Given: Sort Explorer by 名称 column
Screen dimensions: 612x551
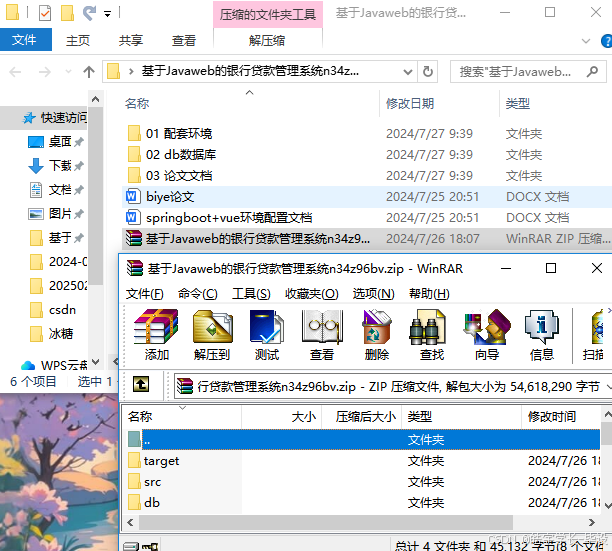Looking at the screenshot, I should (x=137, y=103).
